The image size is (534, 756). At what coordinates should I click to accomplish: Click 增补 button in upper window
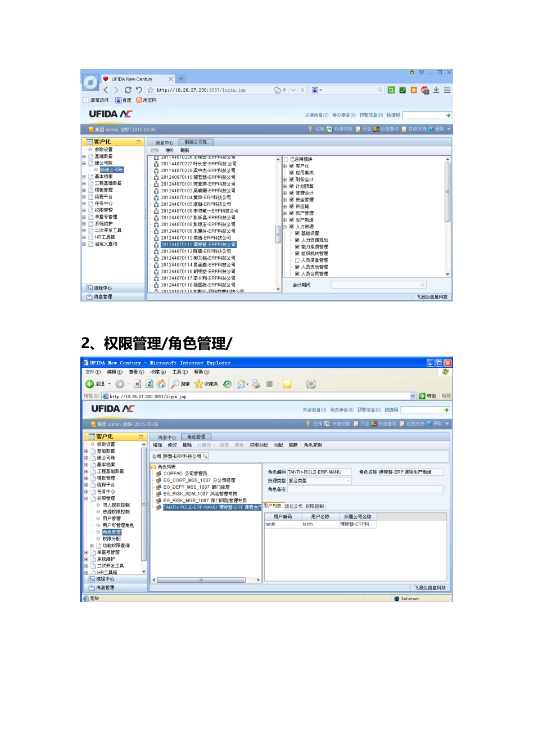point(170,150)
